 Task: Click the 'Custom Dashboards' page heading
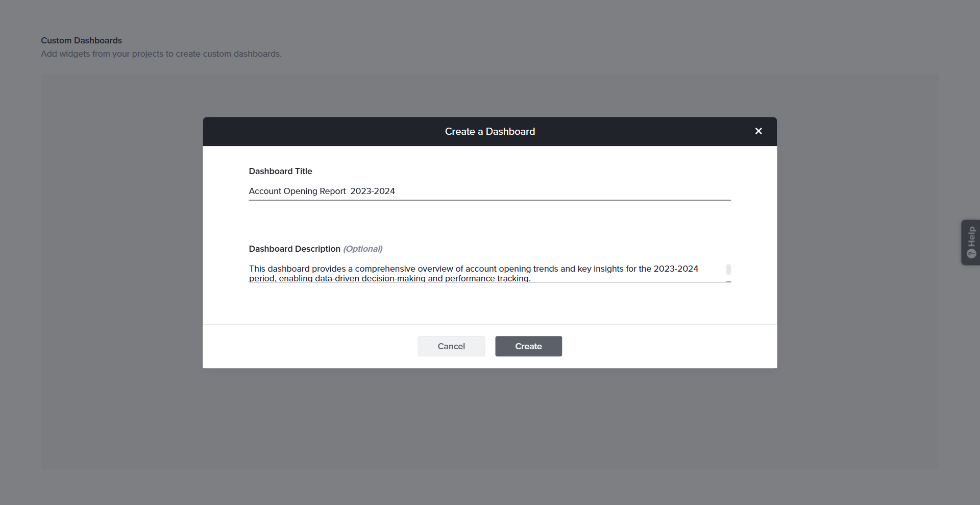click(x=81, y=40)
